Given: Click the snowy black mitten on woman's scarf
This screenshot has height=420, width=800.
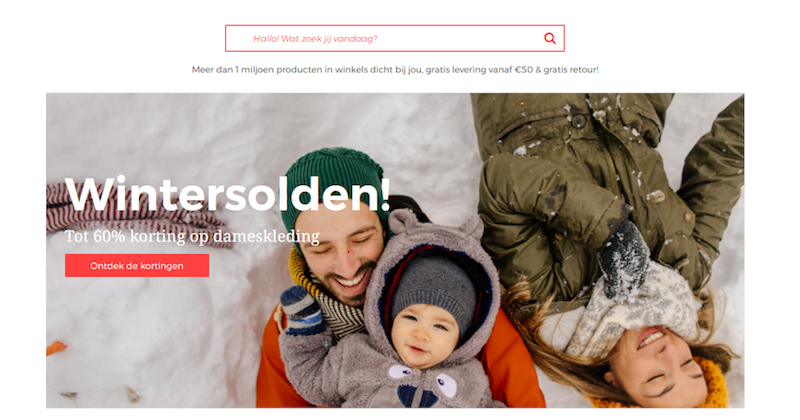Looking at the screenshot, I should click(623, 259).
